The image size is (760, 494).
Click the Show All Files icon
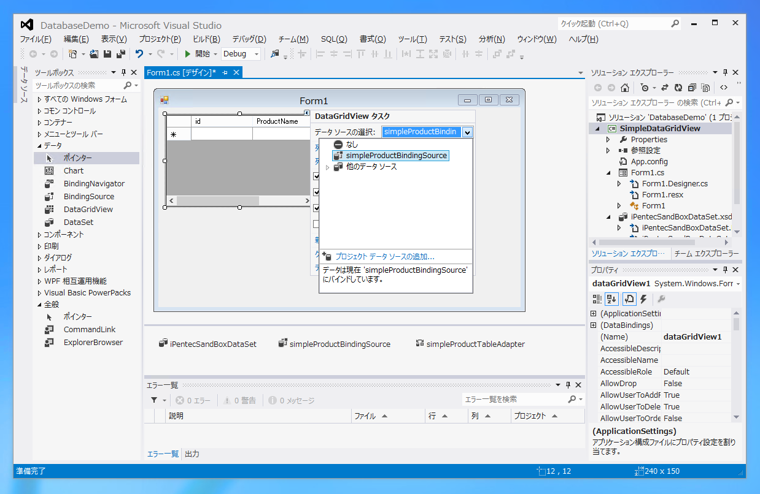[706, 88]
